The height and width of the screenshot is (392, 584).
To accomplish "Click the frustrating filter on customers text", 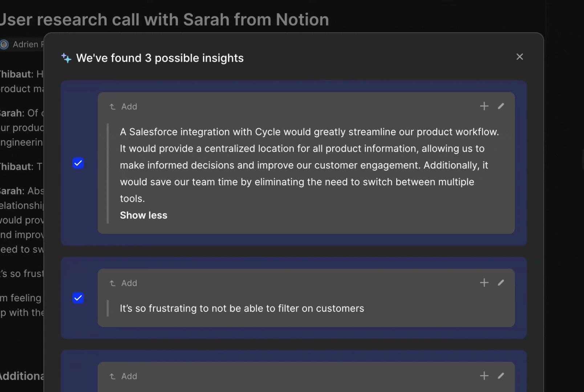I will 242,309.
